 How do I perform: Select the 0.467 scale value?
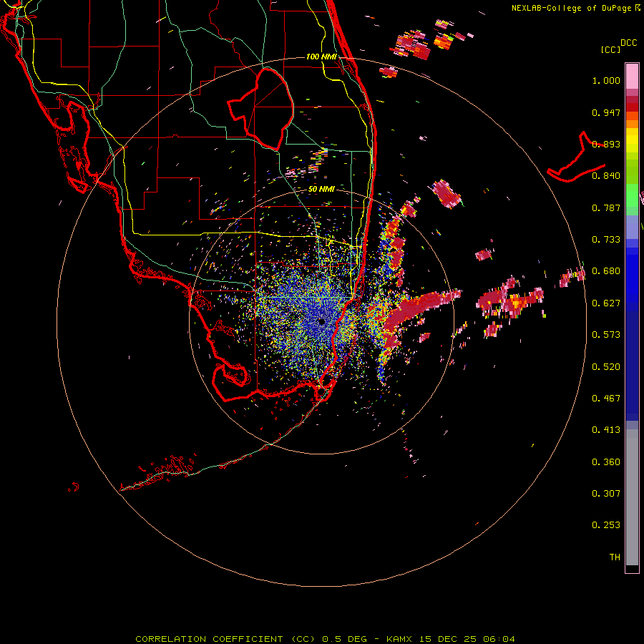coord(606,399)
